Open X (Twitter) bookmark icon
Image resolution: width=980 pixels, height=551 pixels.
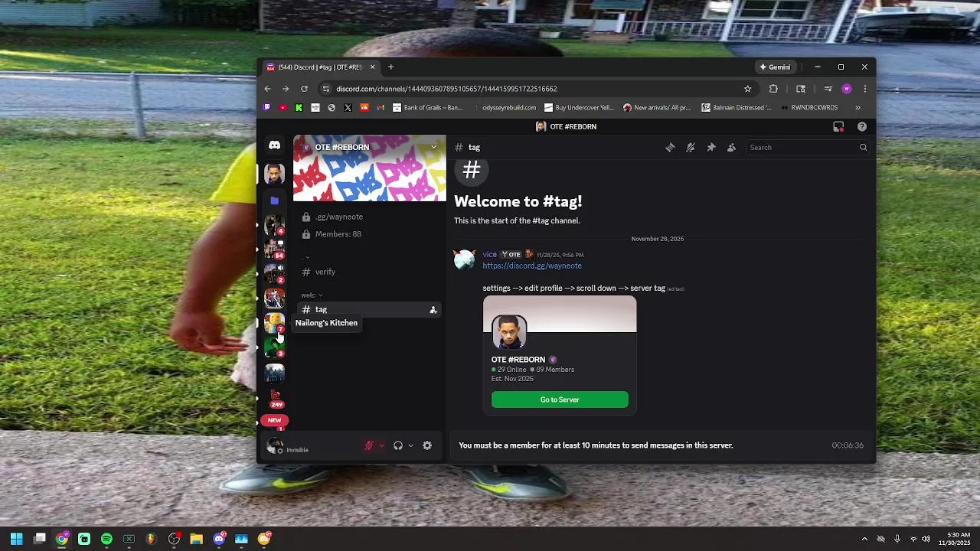348,108
